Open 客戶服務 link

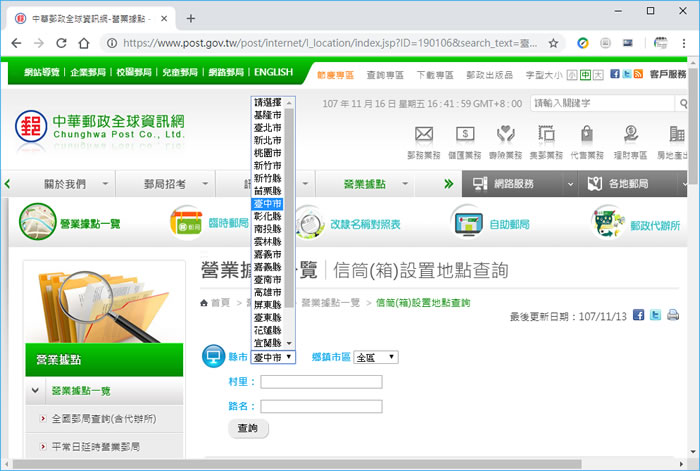tap(668, 74)
